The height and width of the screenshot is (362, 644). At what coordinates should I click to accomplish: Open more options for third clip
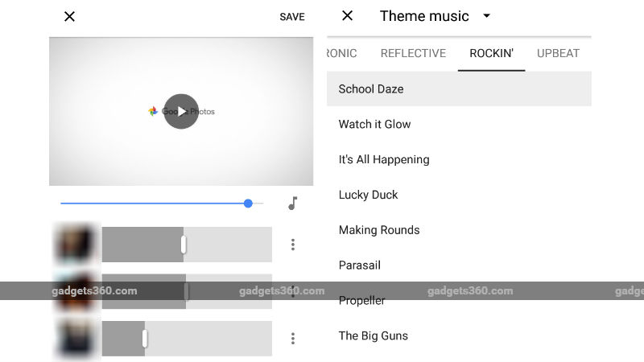coord(293,339)
